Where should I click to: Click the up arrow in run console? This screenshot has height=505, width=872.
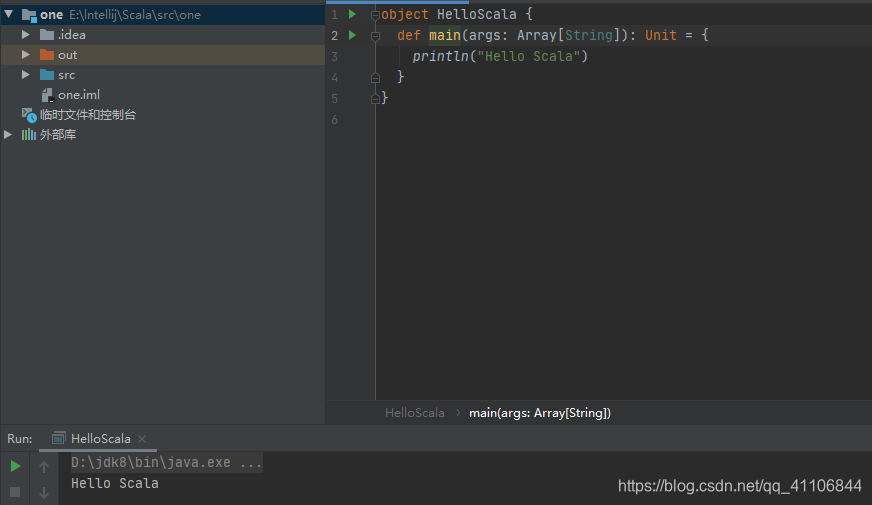click(44, 467)
